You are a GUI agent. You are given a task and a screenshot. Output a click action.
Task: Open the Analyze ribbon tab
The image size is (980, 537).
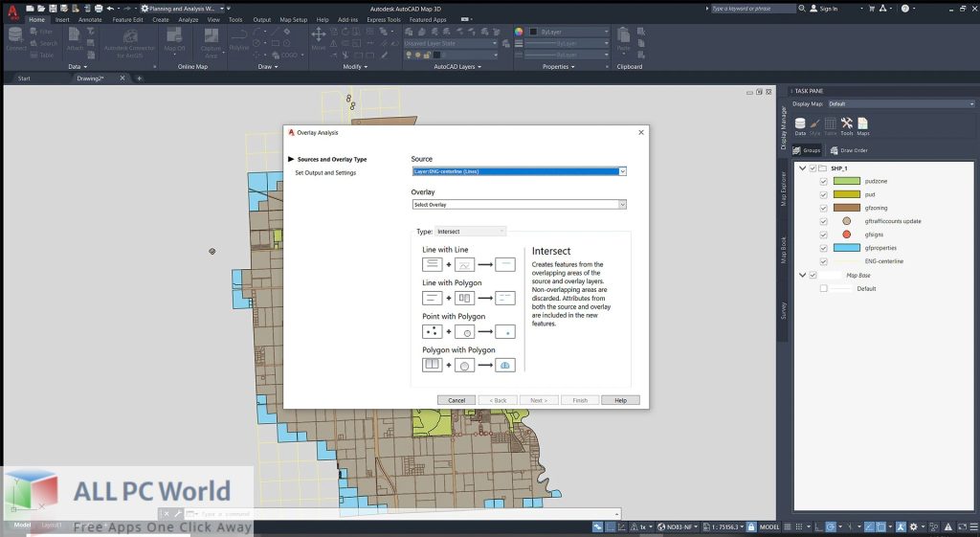click(x=189, y=19)
